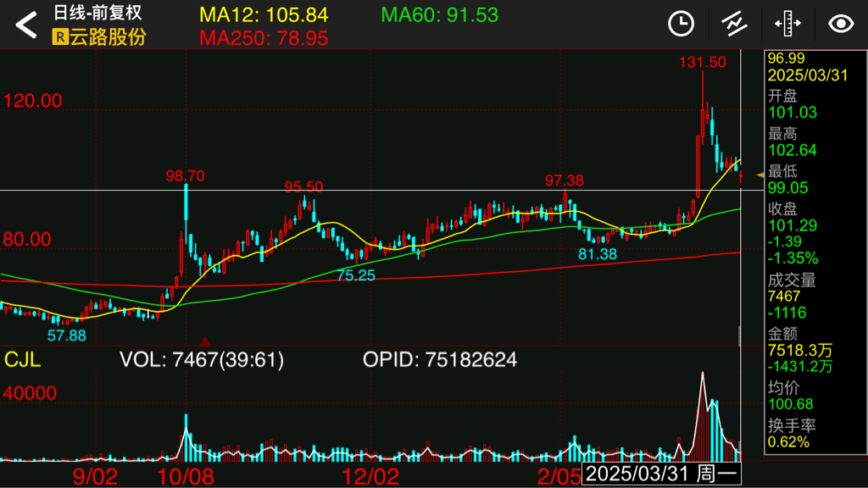Viewport: 868px width, 488px height.
Task: Activate the range measurement ruler tool
Action: (787, 24)
